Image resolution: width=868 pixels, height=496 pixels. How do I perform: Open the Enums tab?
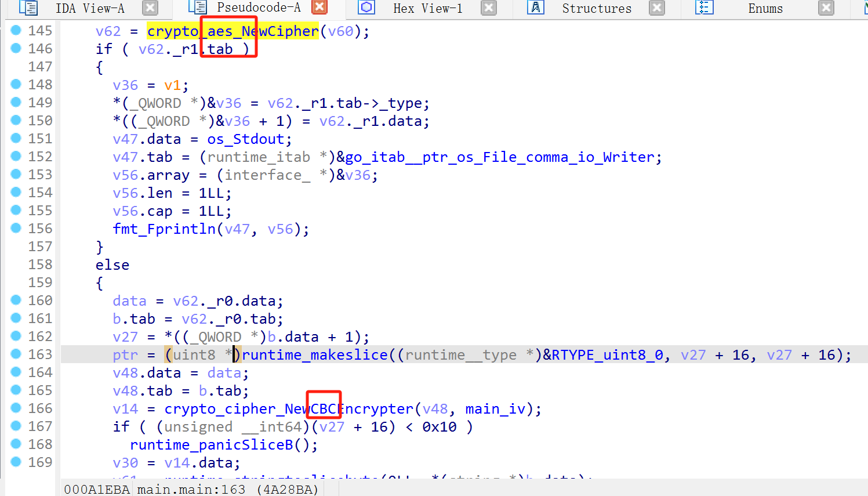point(765,9)
